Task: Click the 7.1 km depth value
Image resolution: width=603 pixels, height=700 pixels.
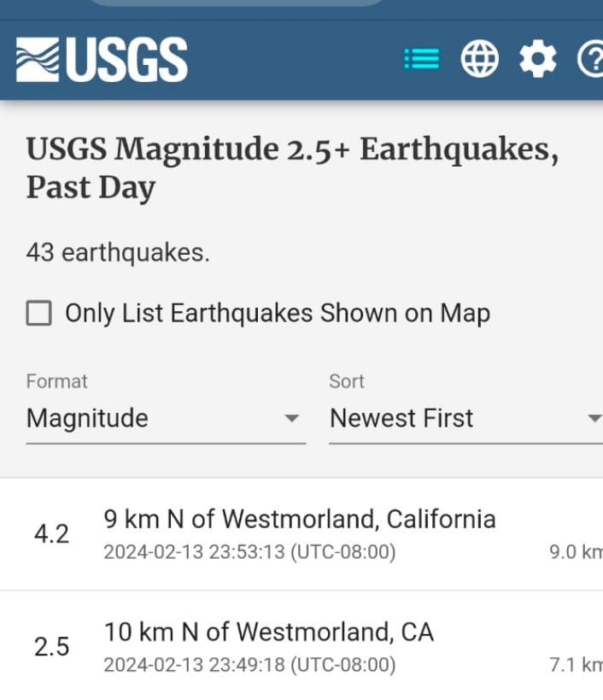Action: tap(576, 665)
